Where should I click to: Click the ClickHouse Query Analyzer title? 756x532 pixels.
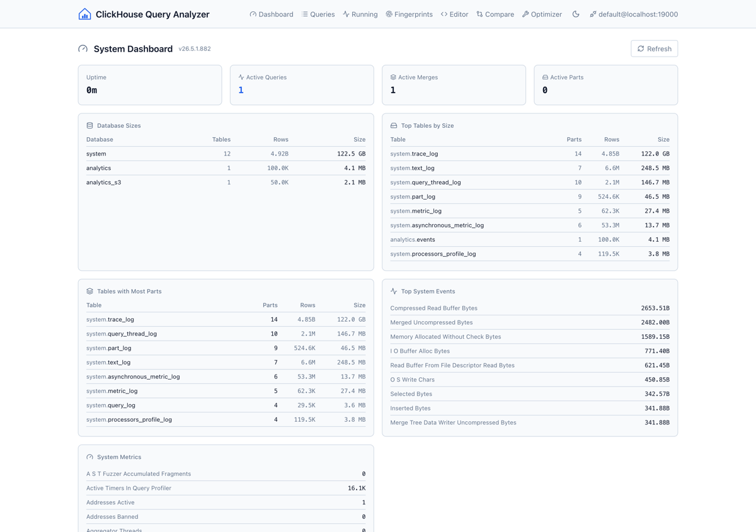click(152, 14)
